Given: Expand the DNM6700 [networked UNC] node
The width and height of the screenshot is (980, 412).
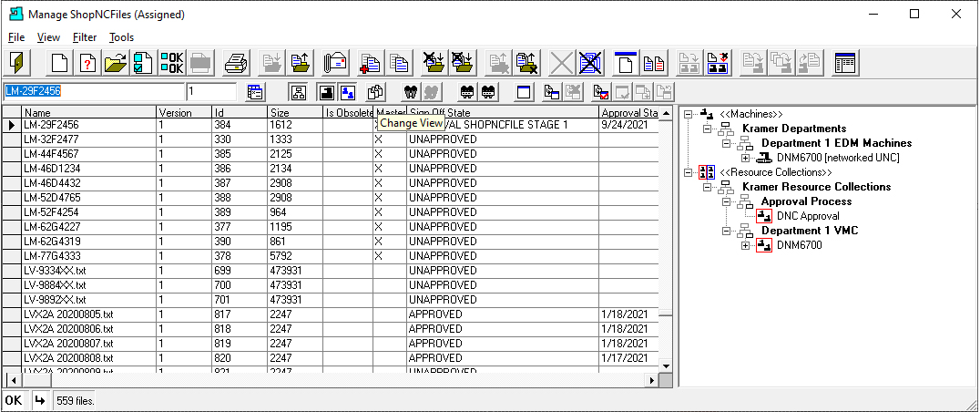Looking at the screenshot, I should click(x=745, y=158).
